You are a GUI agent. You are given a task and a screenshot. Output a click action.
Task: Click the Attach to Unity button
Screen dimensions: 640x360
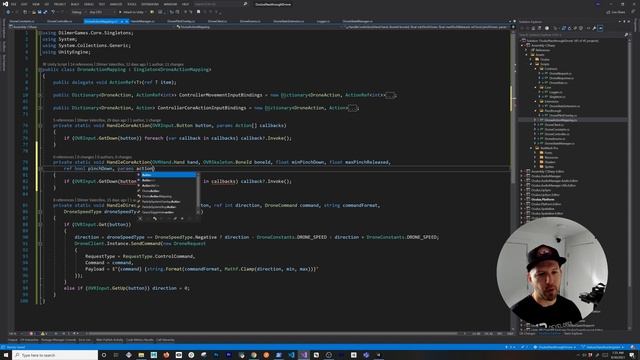pos(133,12)
